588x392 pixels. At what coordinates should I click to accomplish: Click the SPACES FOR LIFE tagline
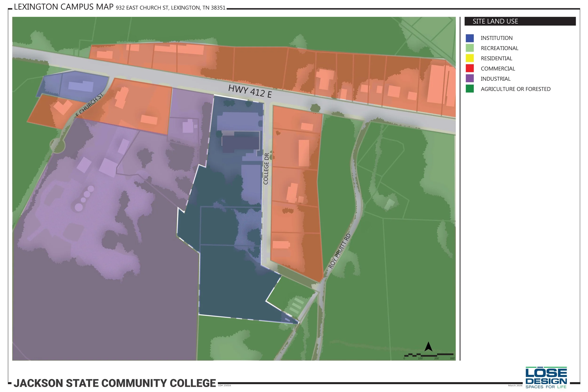coord(546,387)
